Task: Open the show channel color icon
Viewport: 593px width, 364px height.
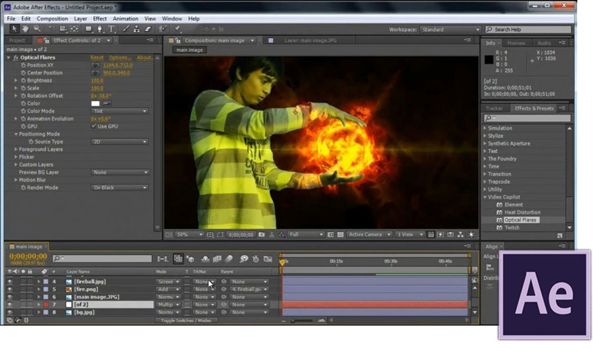Action: tap(282, 235)
